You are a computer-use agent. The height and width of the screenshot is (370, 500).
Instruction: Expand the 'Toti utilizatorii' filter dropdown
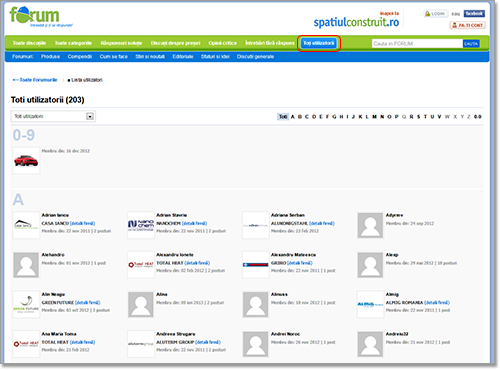click(53, 116)
